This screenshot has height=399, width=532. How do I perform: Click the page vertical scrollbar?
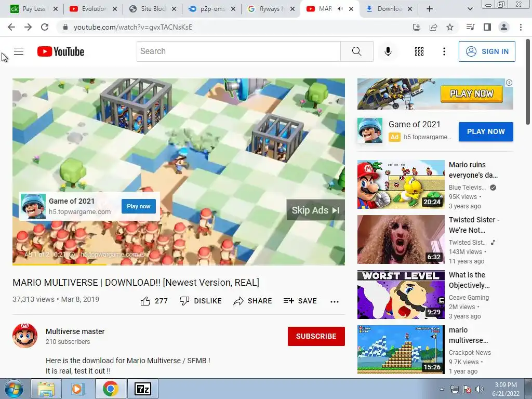[x=528, y=82]
